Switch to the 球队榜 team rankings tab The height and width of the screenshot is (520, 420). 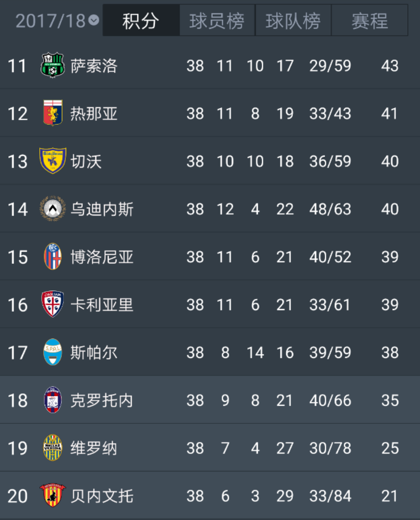293,21
